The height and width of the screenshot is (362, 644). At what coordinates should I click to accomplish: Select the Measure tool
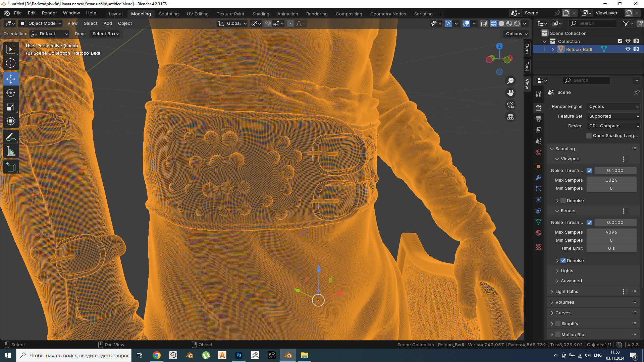[x=11, y=152]
